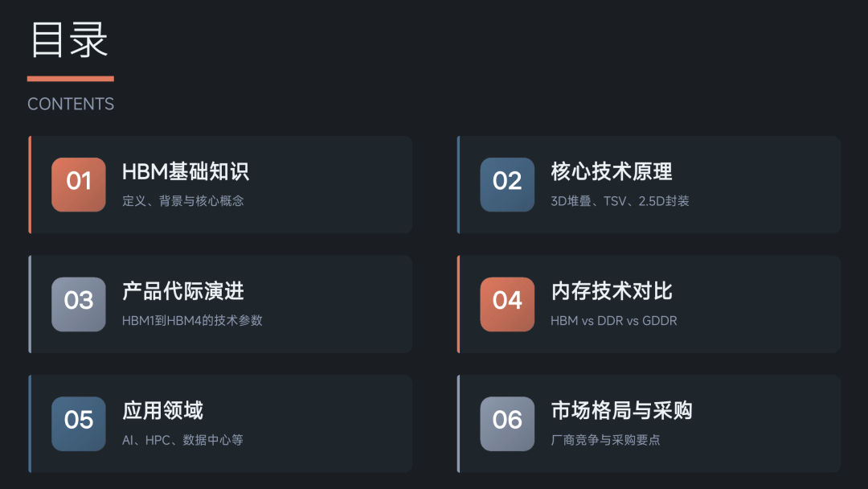Select the orange 04 number badge
The image size is (868, 489).
click(x=507, y=304)
